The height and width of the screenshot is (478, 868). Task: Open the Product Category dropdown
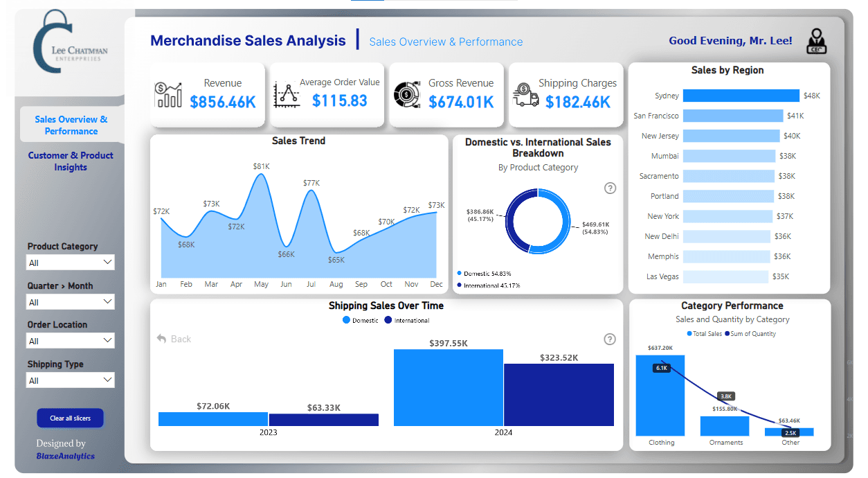[x=70, y=263]
